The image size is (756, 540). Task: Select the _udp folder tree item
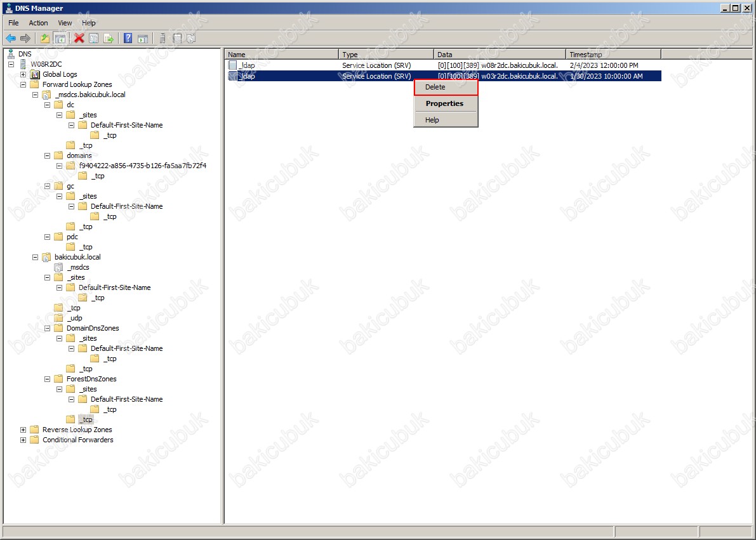coord(75,318)
